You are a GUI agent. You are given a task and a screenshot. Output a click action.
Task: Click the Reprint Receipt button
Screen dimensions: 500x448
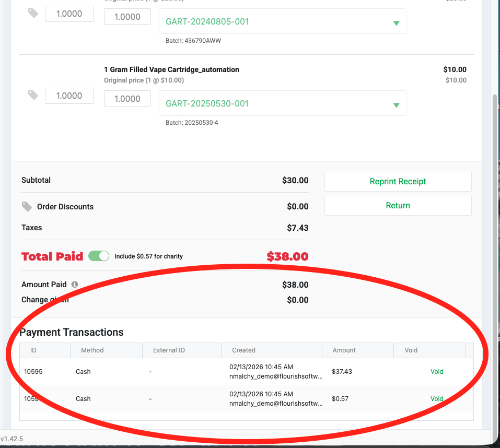[x=398, y=181]
